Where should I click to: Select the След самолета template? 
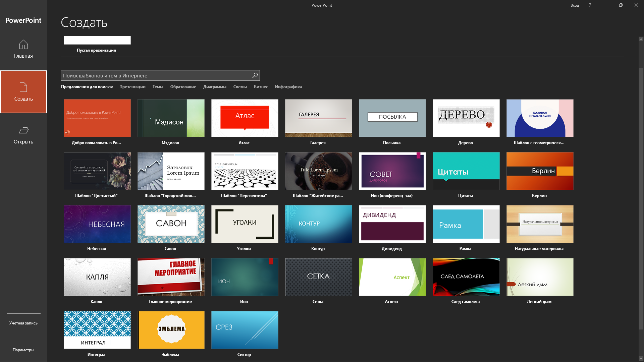(x=466, y=277)
